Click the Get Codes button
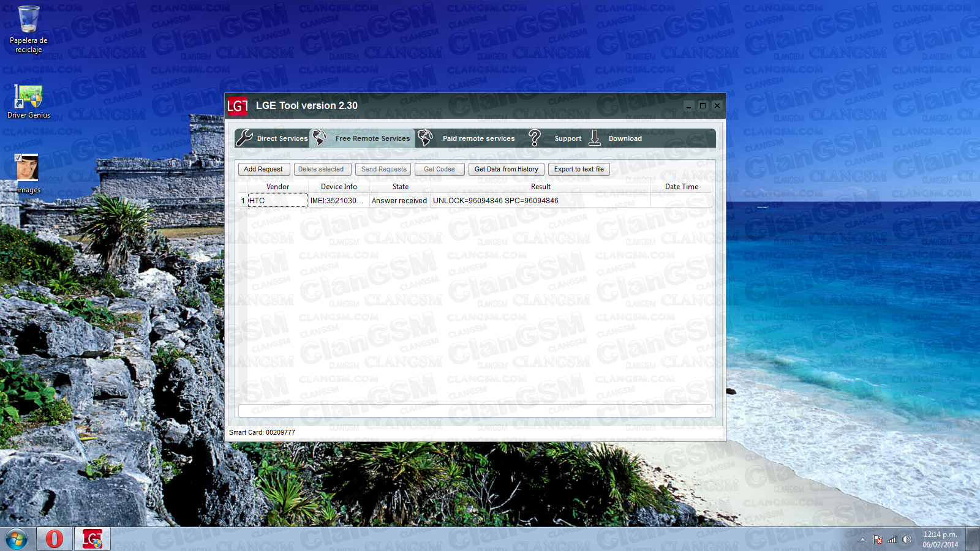 pyautogui.click(x=439, y=169)
